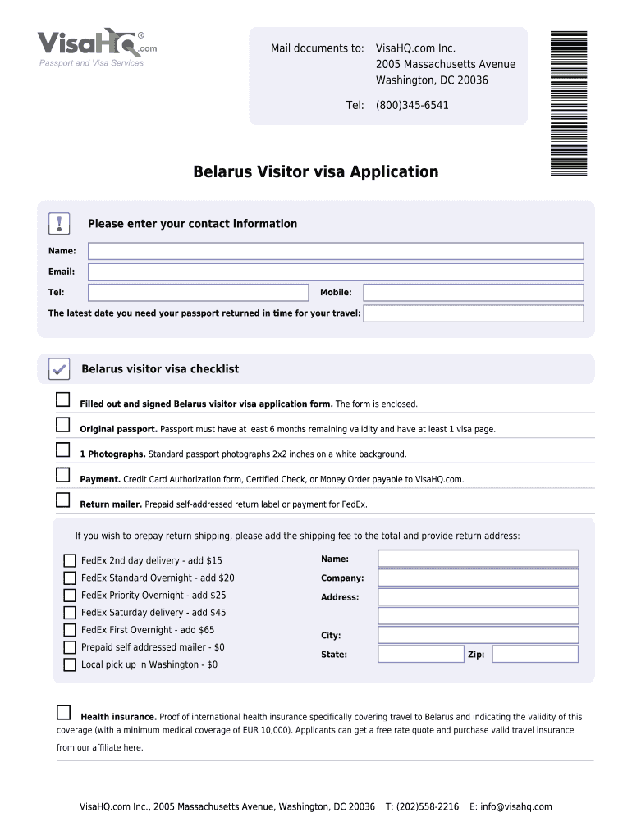Screen dimensions: 632x840
Task: Select FedEx Priority Overnight option
Action: pos(70,596)
